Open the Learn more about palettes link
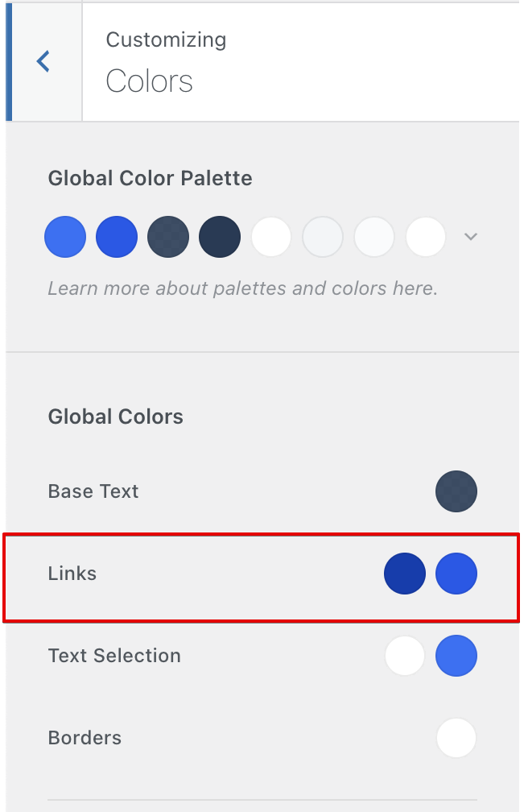524x812 pixels. tap(243, 288)
